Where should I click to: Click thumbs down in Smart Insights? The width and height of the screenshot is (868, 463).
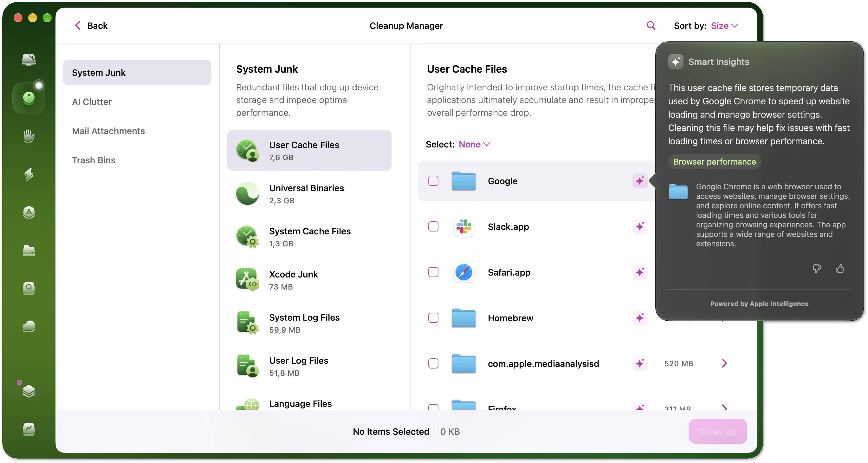(x=816, y=269)
